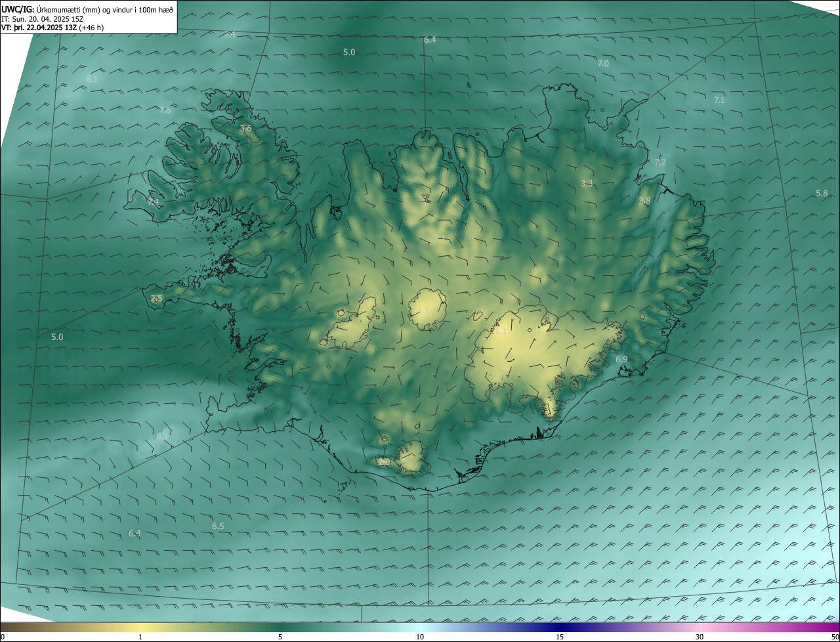Click the 5.8 value label on the map
840x642 pixels.
822,194
